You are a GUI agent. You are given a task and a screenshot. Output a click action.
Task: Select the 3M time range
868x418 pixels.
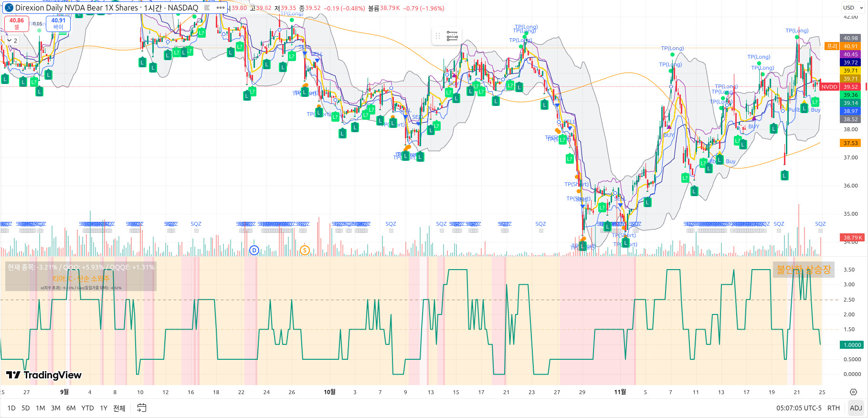[56, 408]
